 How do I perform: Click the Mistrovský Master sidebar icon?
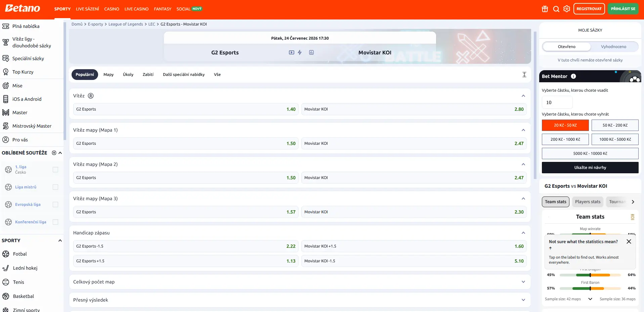point(6,126)
